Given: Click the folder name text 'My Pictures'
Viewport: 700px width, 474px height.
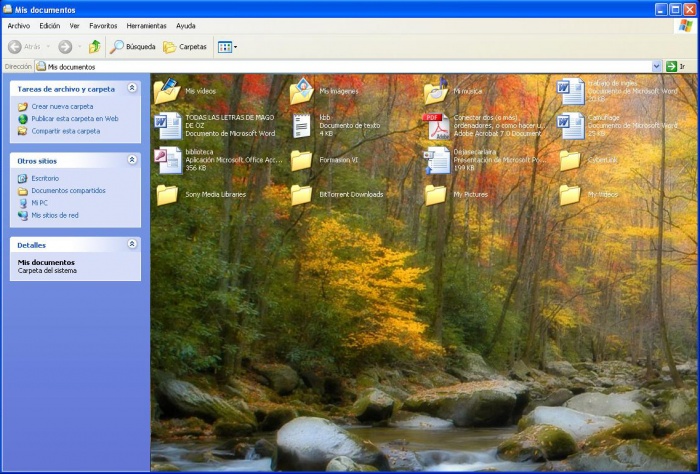Looking at the screenshot, I should coord(471,195).
